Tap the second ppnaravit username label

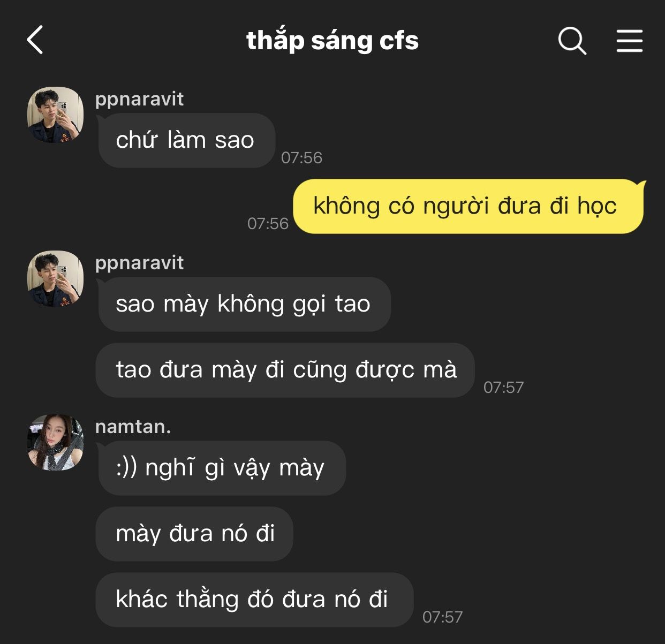tap(139, 263)
